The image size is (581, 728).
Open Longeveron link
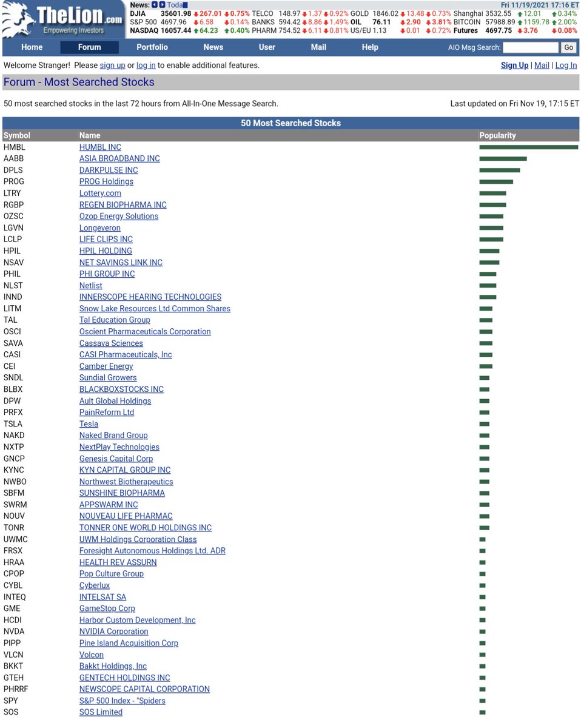[x=100, y=228]
